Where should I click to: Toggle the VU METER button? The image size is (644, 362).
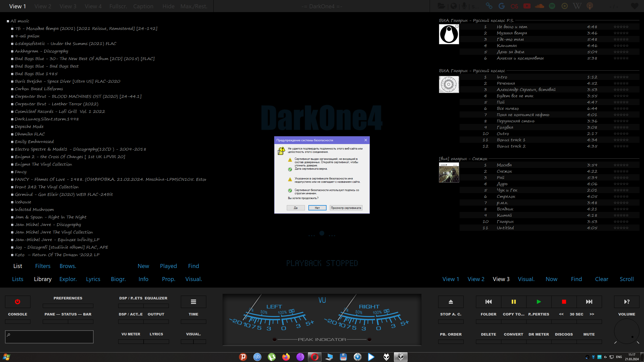coord(131,334)
